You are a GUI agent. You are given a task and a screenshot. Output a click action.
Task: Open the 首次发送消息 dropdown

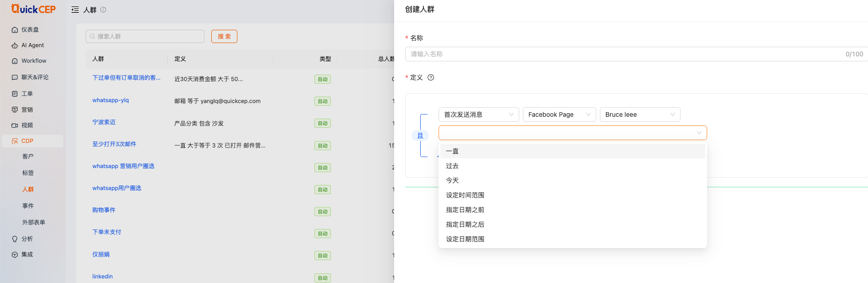(x=478, y=114)
